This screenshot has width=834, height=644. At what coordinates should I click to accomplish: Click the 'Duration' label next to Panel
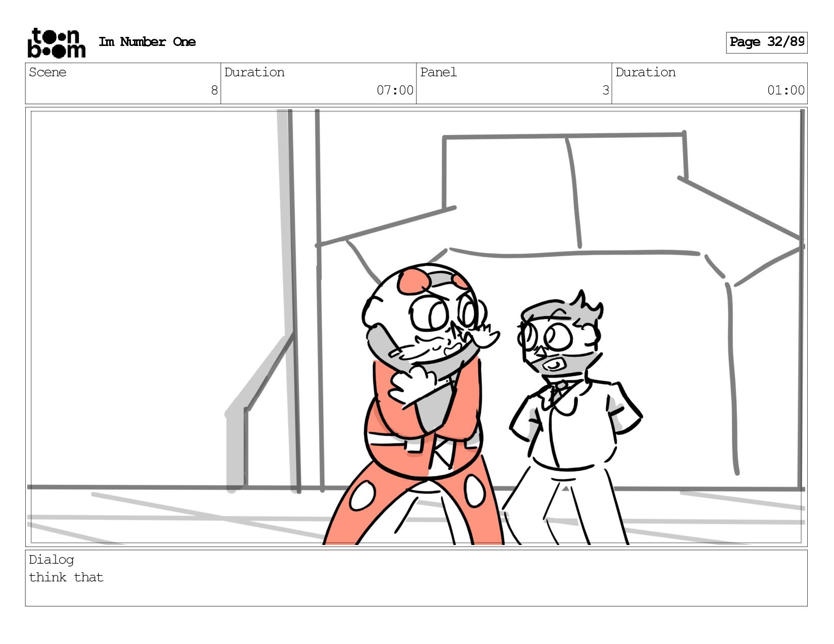[645, 72]
